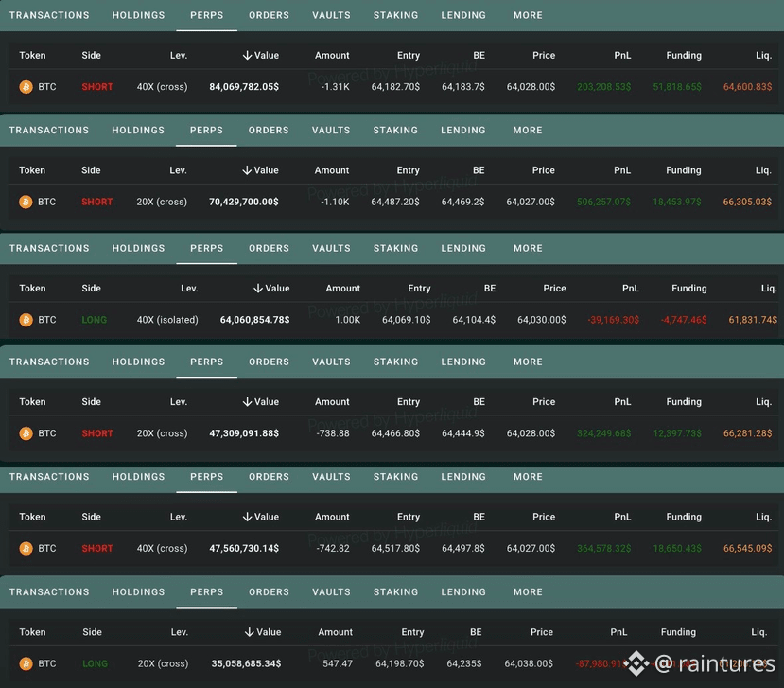Screen dimensions: 784x688
Task: Click amount 547.47
Action: pyautogui.click(x=338, y=663)
